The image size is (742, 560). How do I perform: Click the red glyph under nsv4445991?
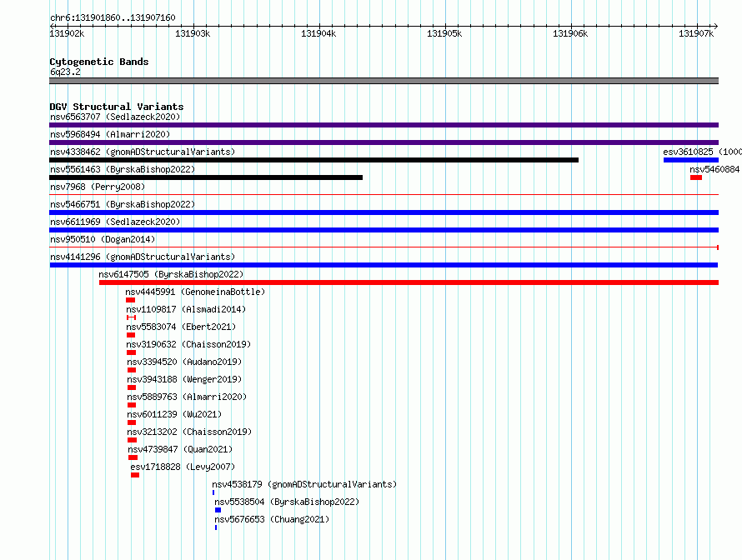[x=131, y=300]
